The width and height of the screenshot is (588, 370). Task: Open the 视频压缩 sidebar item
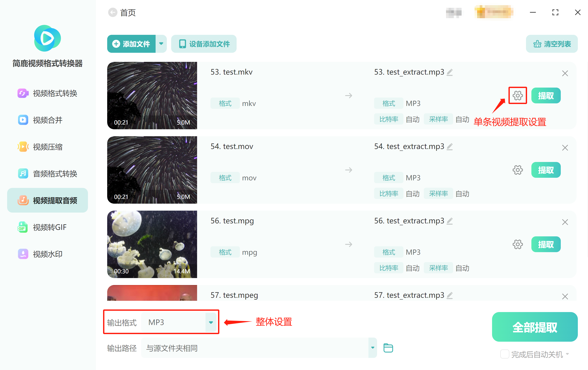point(47,147)
